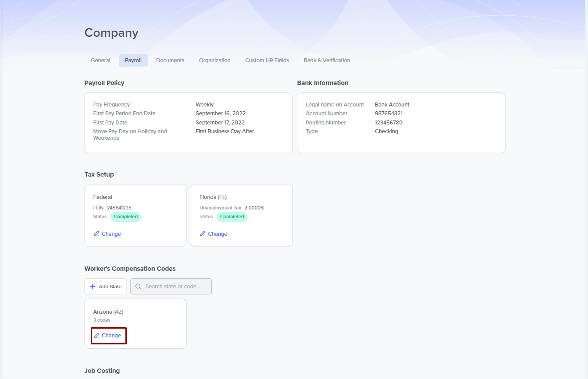Click the pencil icon in the Federal card

[x=96, y=234]
